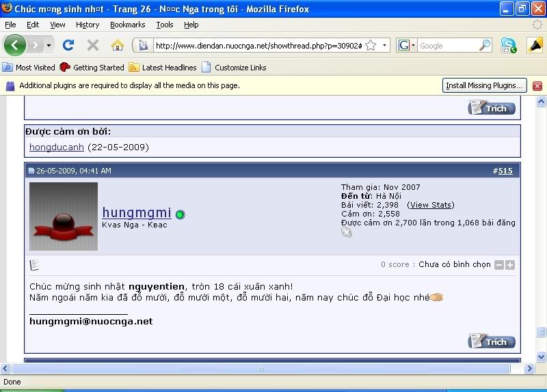Screen dimensions: 547x392
Task: Open the hongducanh user profile link
Action: point(57,147)
